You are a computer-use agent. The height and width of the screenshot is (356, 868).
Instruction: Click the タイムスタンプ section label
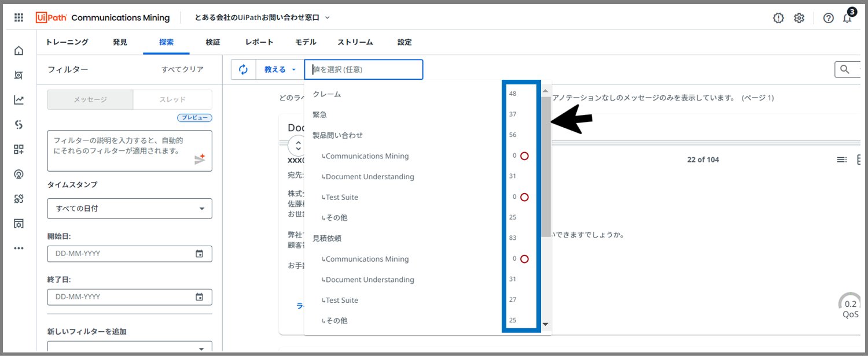click(72, 185)
